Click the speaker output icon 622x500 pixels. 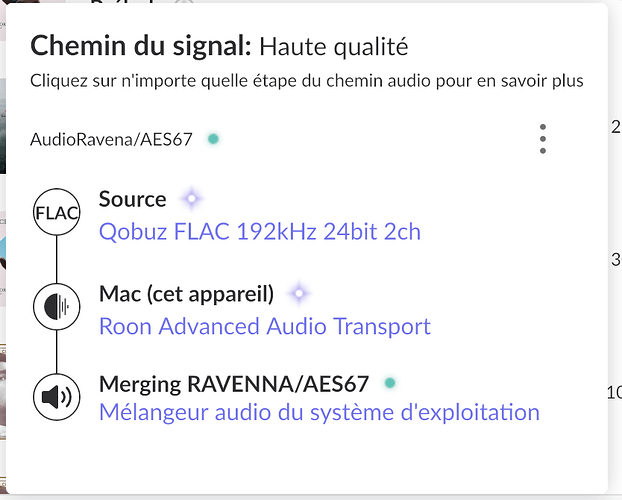pos(56,397)
